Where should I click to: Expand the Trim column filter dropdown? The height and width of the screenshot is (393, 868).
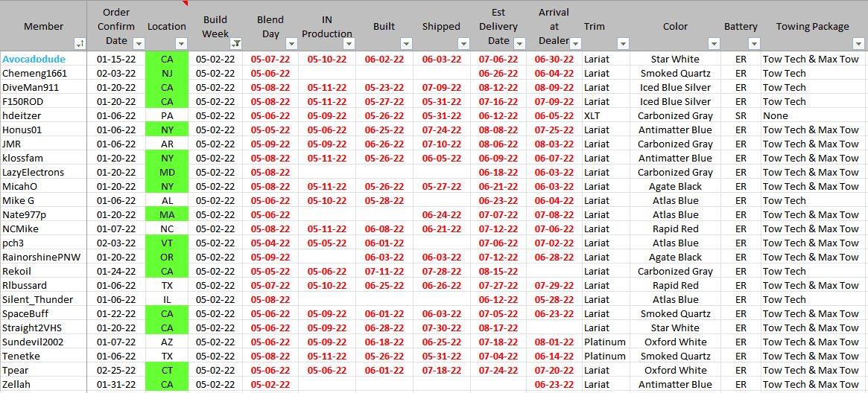click(621, 43)
